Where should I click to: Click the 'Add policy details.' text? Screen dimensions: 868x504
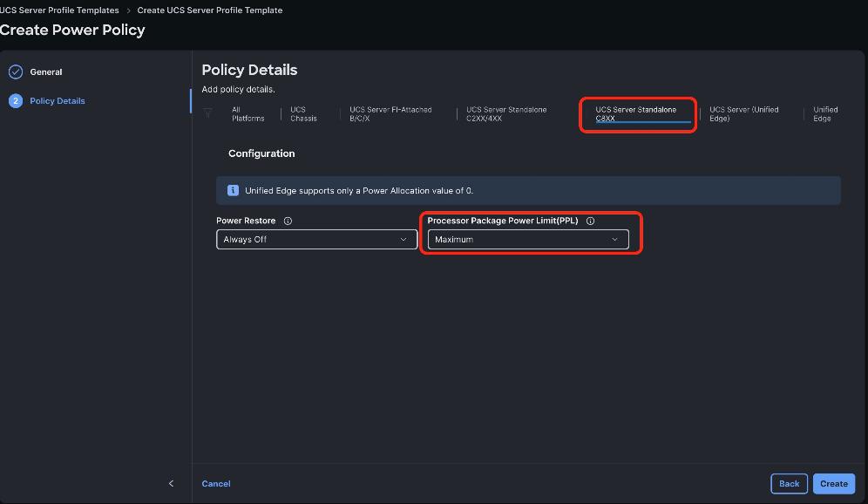238,89
